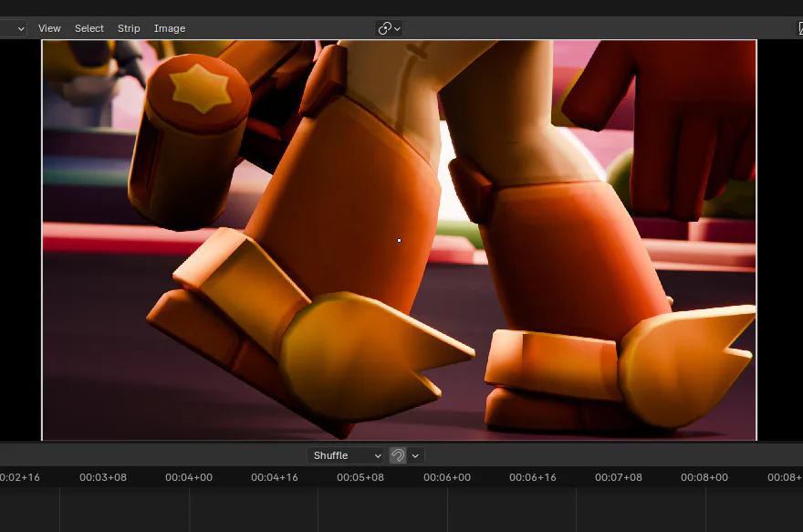This screenshot has width=803, height=532.
Task: Expand the snapping options chevron
Action: (x=415, y=455)
